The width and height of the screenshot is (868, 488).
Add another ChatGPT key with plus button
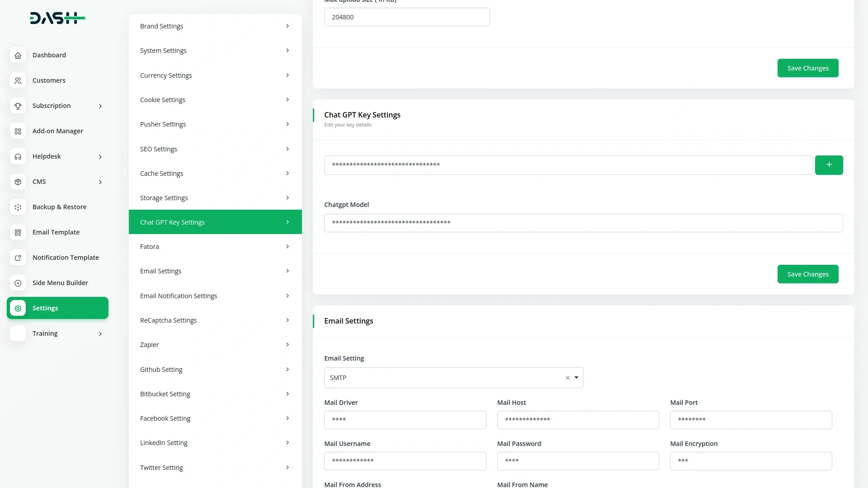(x=829, y=165)
